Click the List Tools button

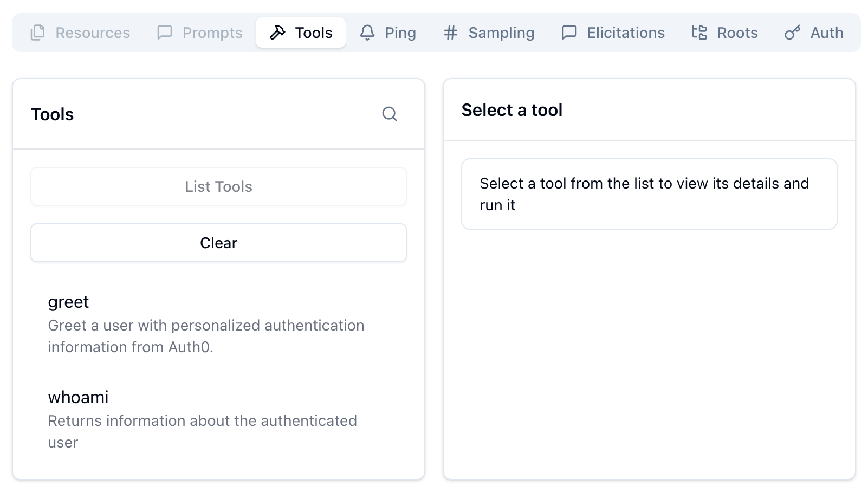click(218, 186)
